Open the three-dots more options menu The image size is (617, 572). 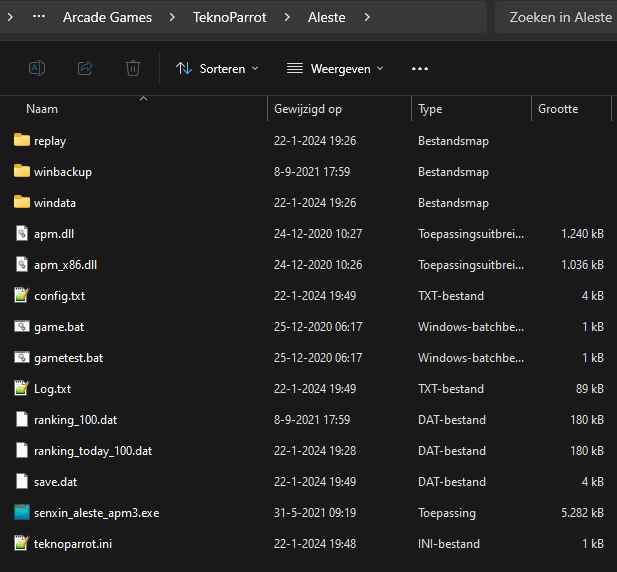click(x=420, y=68)
